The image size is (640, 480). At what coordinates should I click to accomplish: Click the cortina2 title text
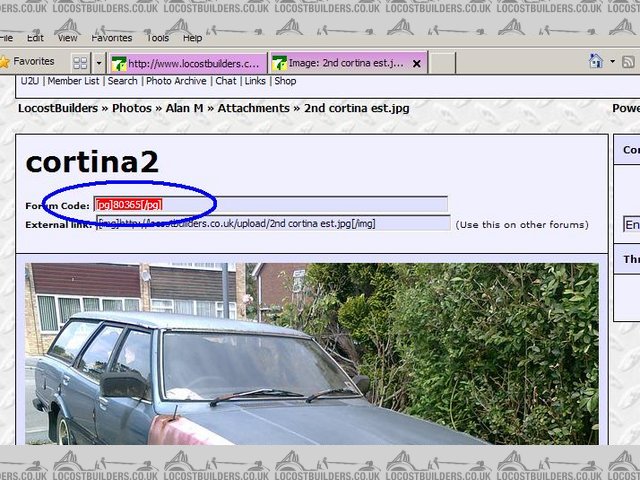92,162
